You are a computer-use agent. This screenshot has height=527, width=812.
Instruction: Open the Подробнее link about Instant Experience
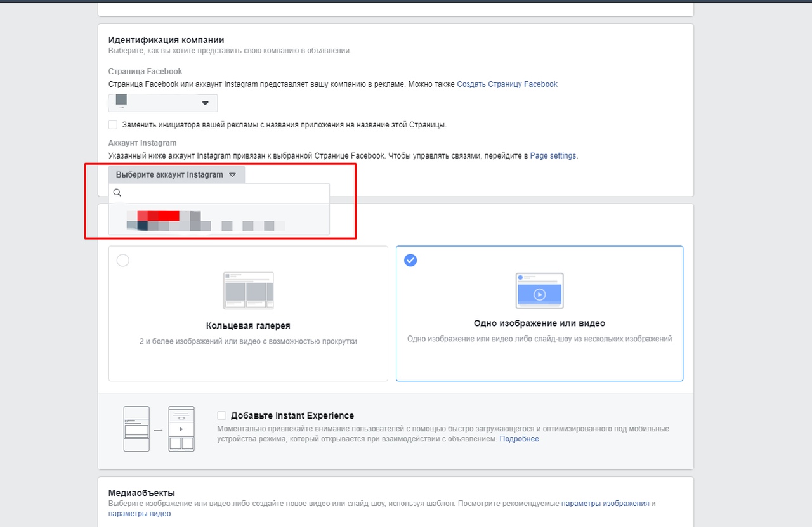[x=520, y=439]
